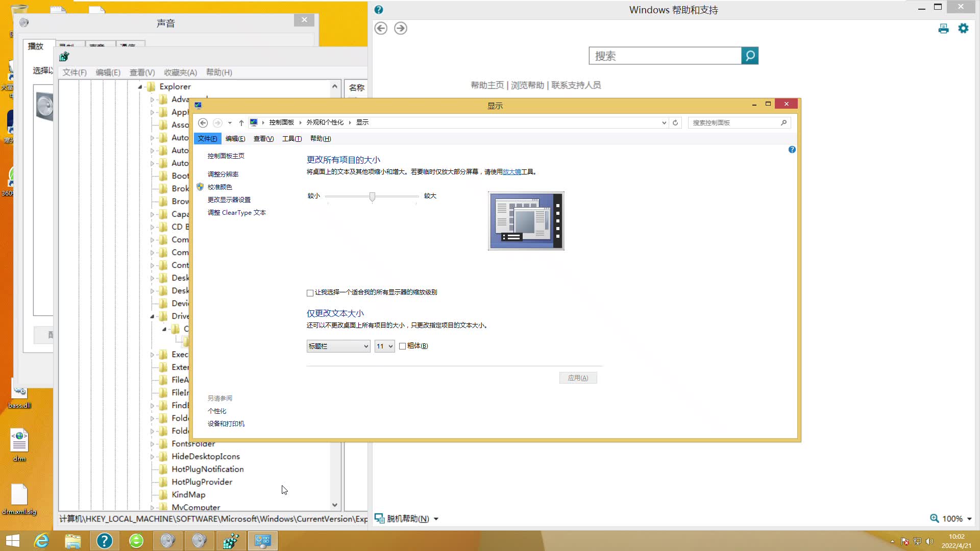Switch to the Playback tab in Sound
980x551 pixels.
click(36, 46)
